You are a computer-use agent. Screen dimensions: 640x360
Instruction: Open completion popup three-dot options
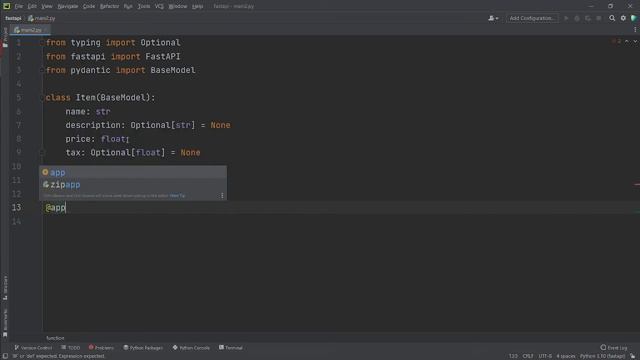(222, 196)
